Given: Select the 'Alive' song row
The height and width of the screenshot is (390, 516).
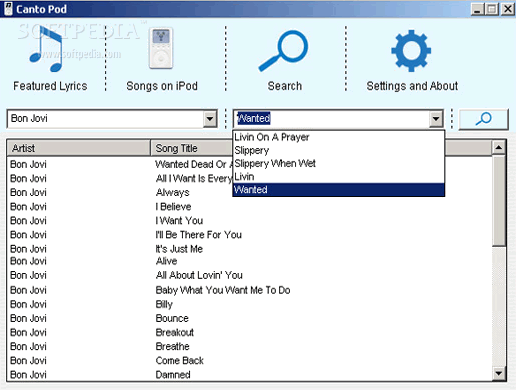Looking at the screenshot, I should point(249,261).
